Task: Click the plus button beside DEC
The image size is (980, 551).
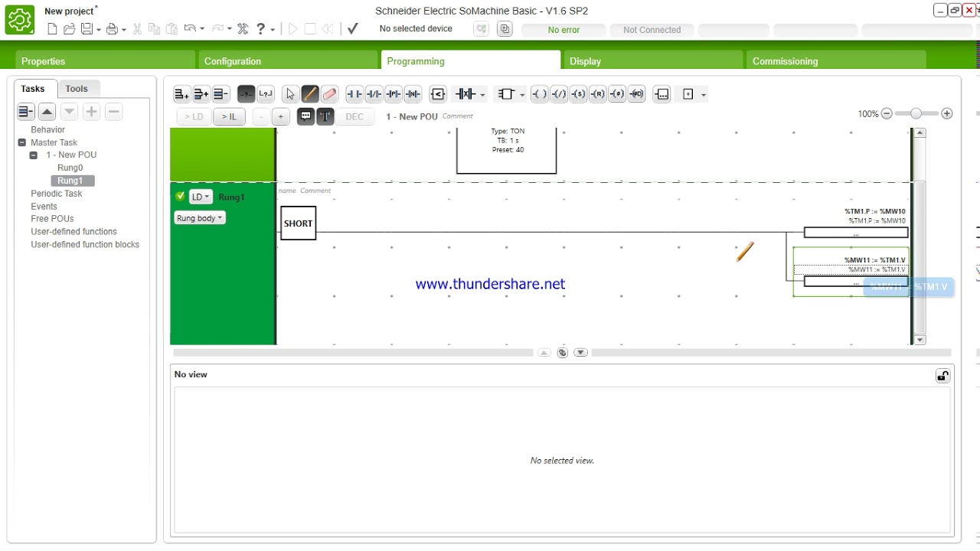Action: pos(281,116)
